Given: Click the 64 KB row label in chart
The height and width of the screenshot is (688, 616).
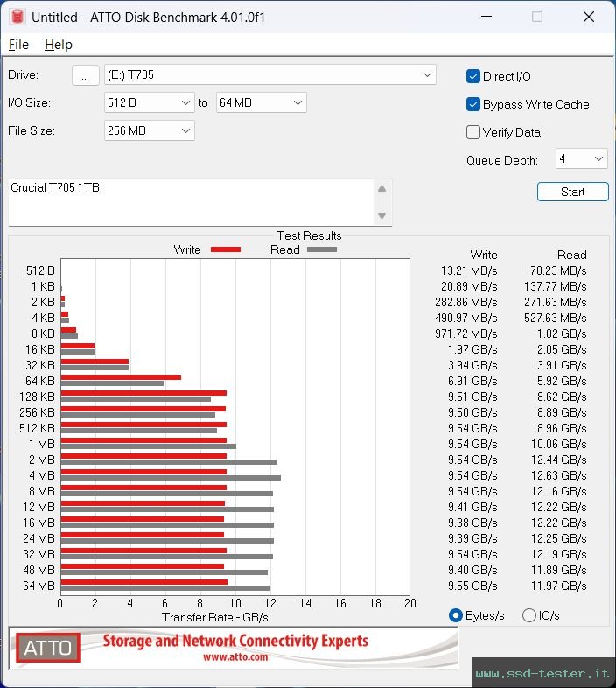Looking at the screenshot, I should tap(40, 381).
